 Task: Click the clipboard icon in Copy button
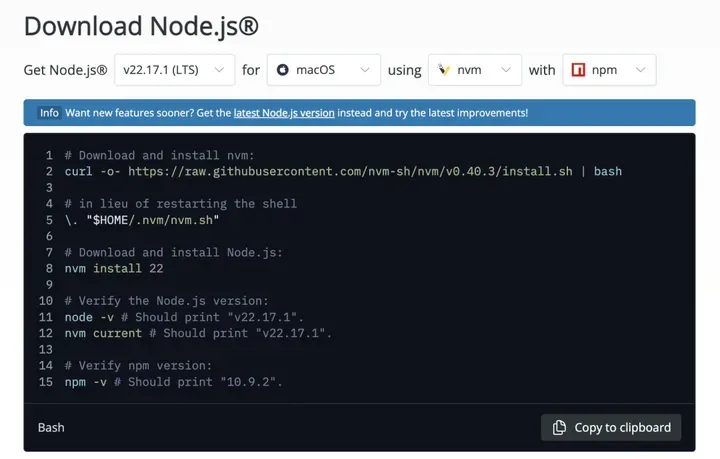(559, 427)
